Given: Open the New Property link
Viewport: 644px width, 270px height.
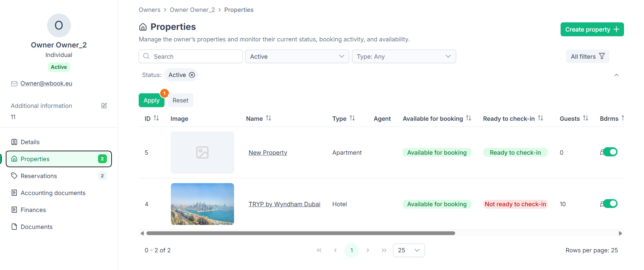Looking at the screenshot, I should [x=268, y=153].
